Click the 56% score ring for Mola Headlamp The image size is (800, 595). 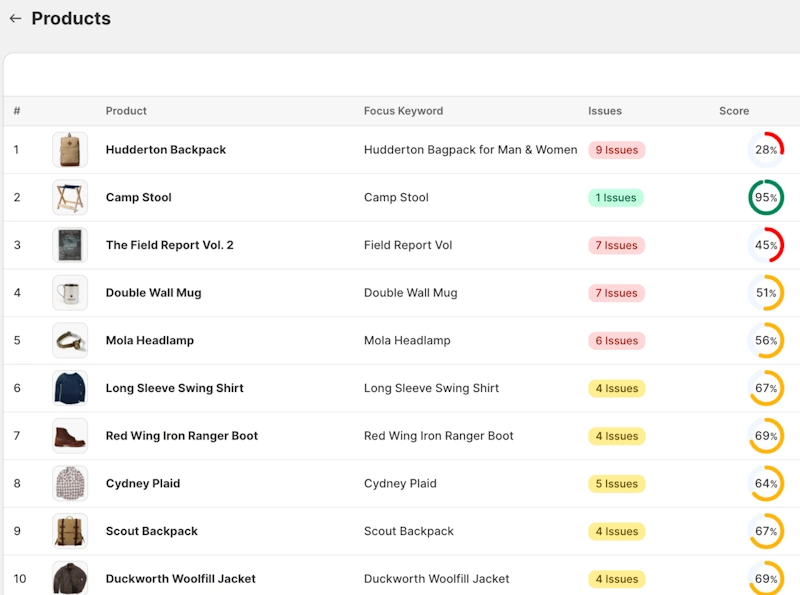coord(766,340)
